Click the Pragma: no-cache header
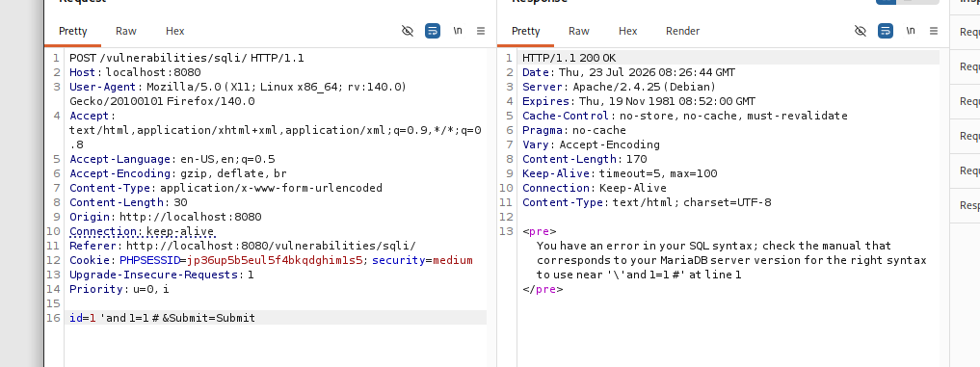The width and height of the screenshot is (980, 367). 573,130
